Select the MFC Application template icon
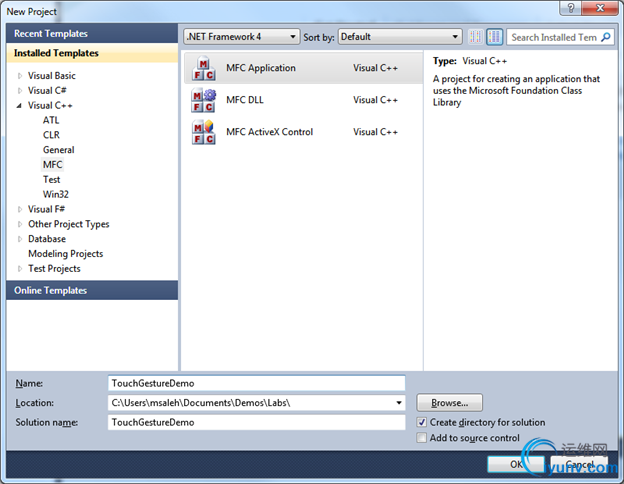Viewport: 624px width, 484px height. (x=203, y=68)
